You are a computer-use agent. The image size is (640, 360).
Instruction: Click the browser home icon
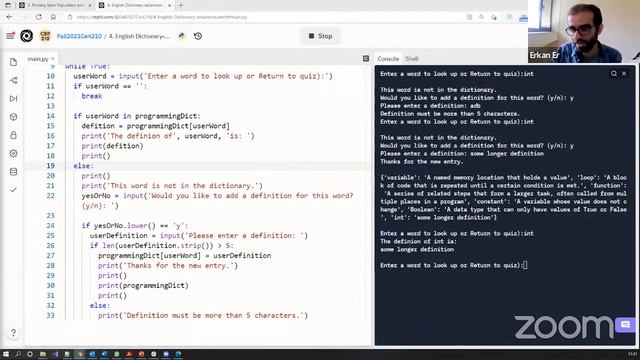tap(53, 17)
